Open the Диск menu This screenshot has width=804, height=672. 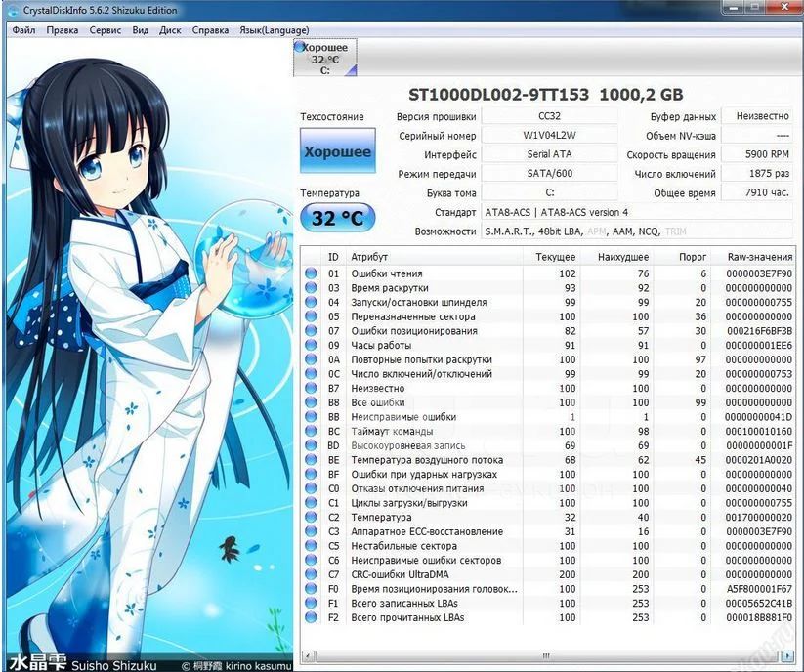[x=170, y=30]
